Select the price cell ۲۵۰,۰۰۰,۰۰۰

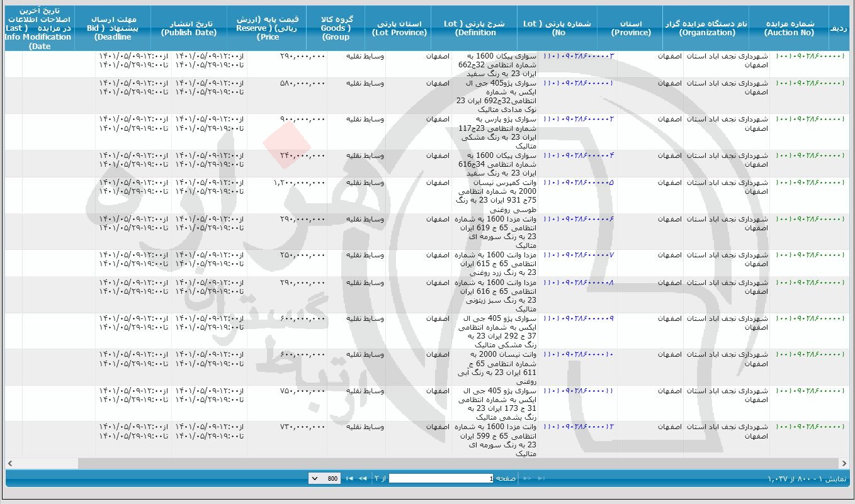(303, 255)
